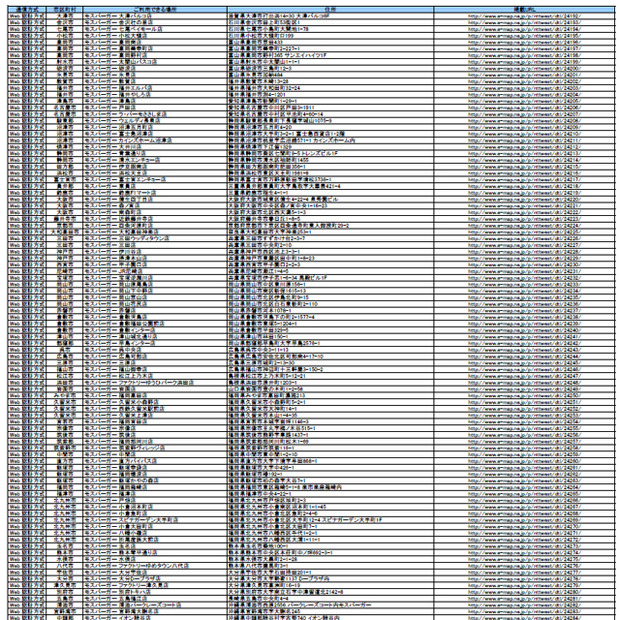Image resolution: width=620 pixels, height=620 pixels.
Task: Open the map URL ending in 24192/
Action: tap(524, 16)
